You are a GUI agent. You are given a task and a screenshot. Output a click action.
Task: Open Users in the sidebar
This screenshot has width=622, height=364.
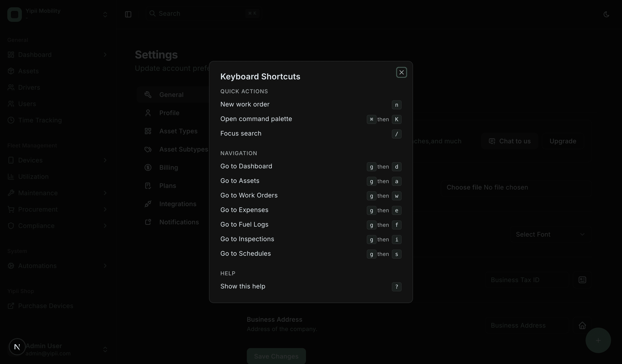coord(58,104)
